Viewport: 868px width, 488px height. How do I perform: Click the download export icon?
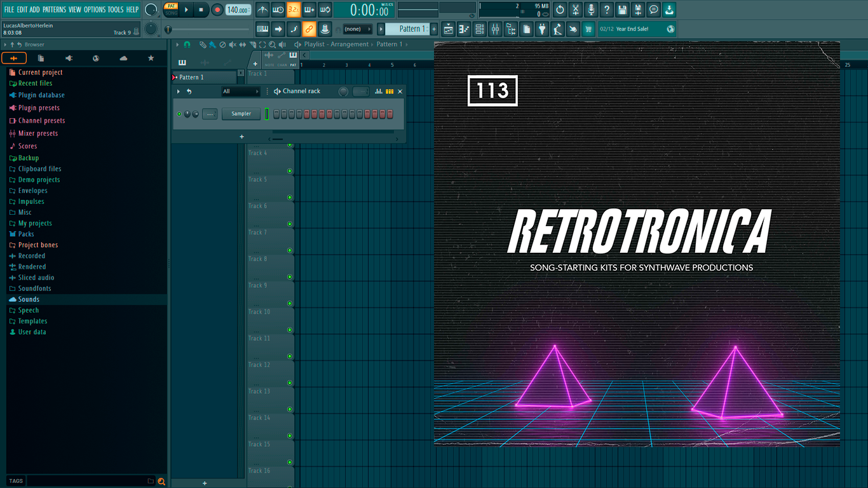tap(669, 10)
